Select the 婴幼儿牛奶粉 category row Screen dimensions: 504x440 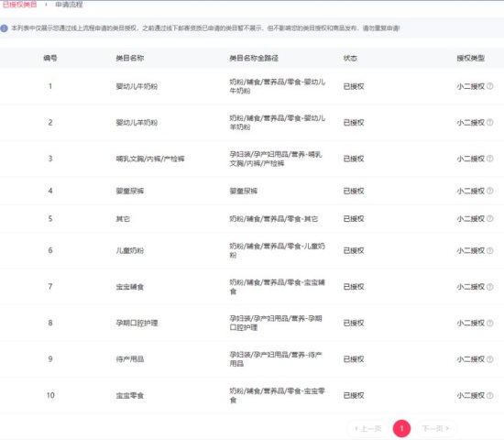[252, 86]
